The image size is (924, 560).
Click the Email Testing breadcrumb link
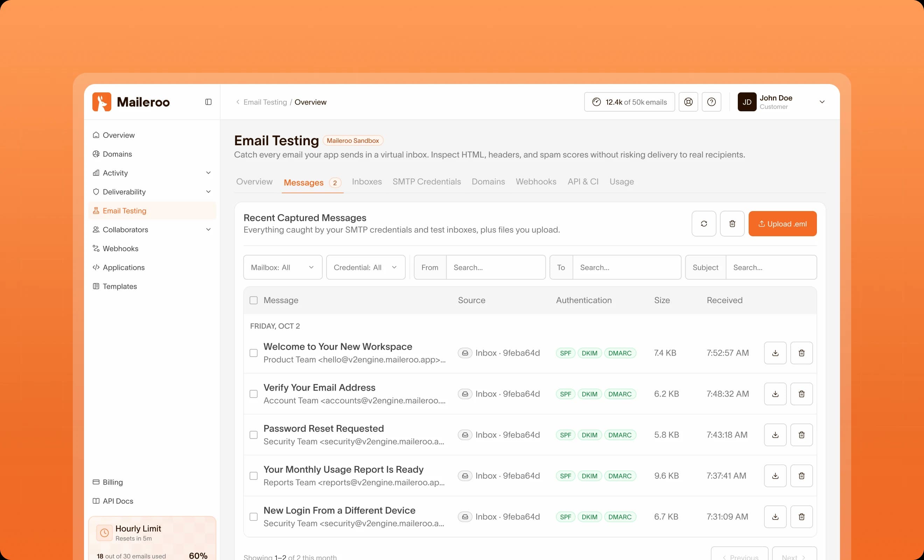pyautogui.click(x=265, y=102)
